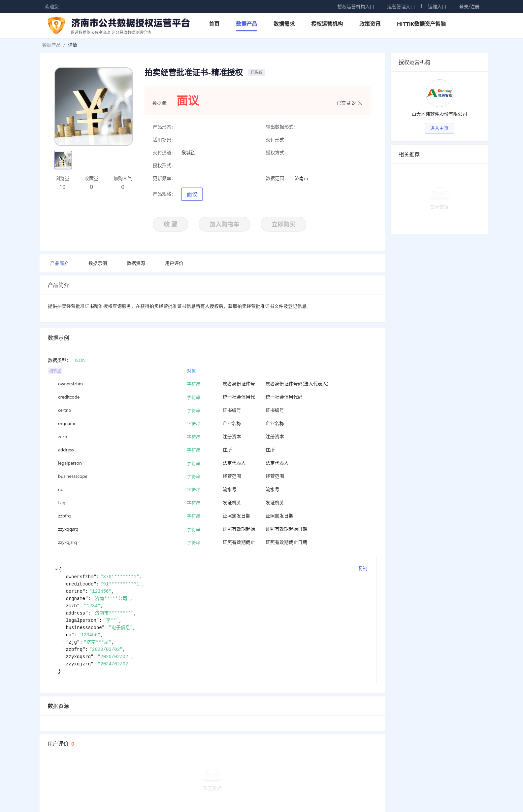Select the zzyxqqsrq field row
Viewport: 523px width, 812px height.
[x=212, y=529]
